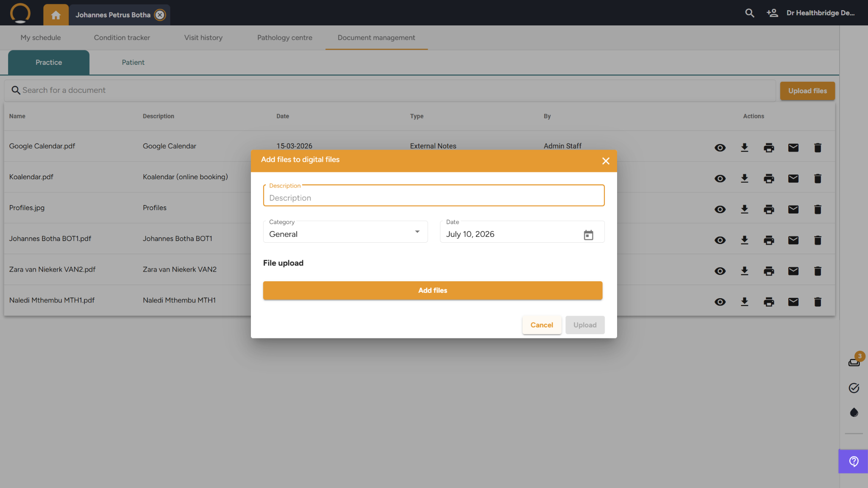Email Koalendar.pdf
The width and height of the screenshot is (868, 488).
pyautogui.click(x=793, y=179)
